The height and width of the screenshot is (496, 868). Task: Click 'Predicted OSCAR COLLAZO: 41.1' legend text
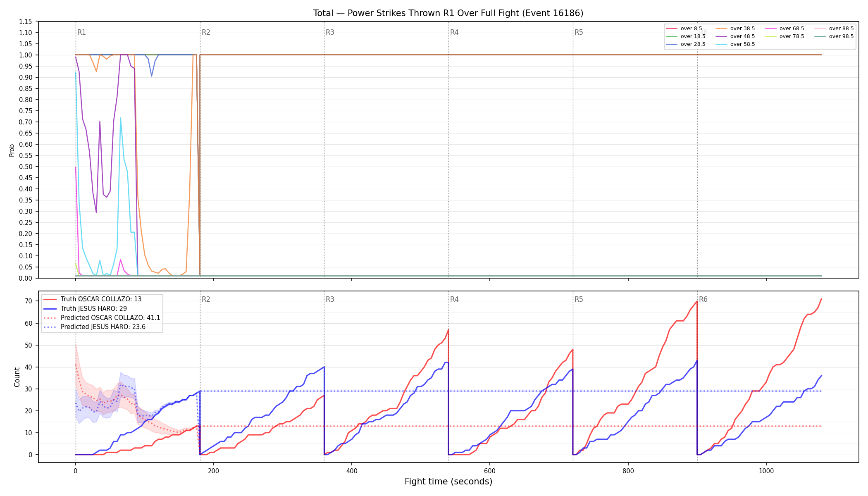click(110, 318)
